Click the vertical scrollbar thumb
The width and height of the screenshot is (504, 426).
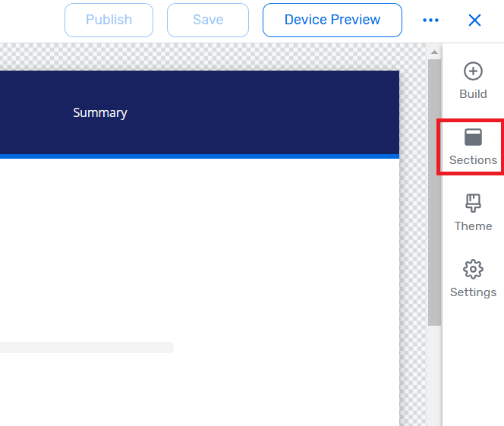click(435, 192)
